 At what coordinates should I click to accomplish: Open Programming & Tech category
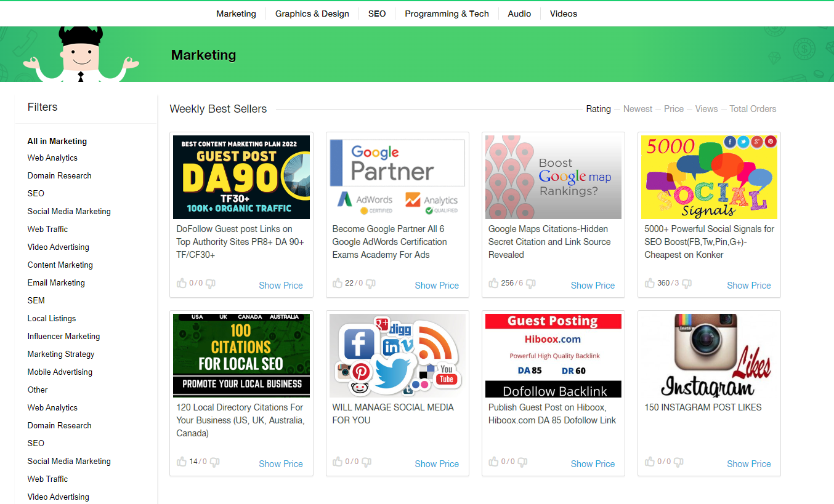point(447,14)
